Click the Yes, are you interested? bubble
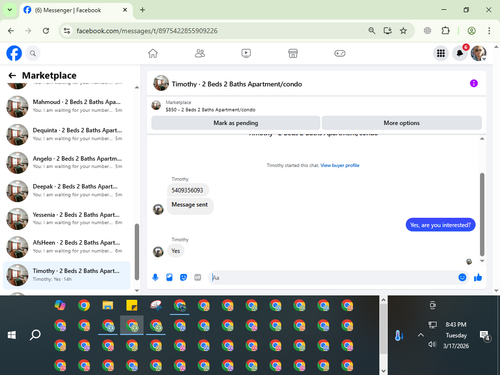Image resolution: width=500 pixels, height=375 pixels. [x=440, y=225]
